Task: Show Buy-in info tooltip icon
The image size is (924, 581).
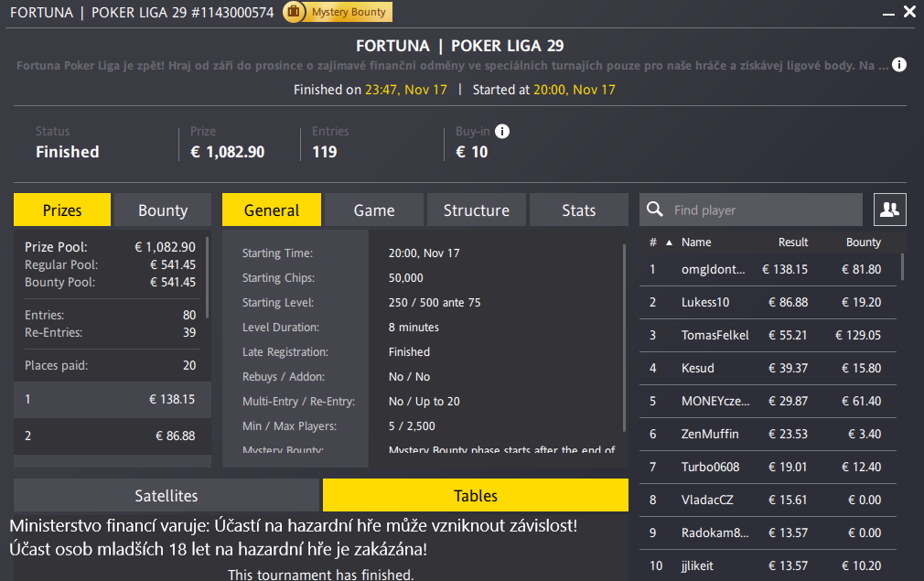Action: point(502,132)
